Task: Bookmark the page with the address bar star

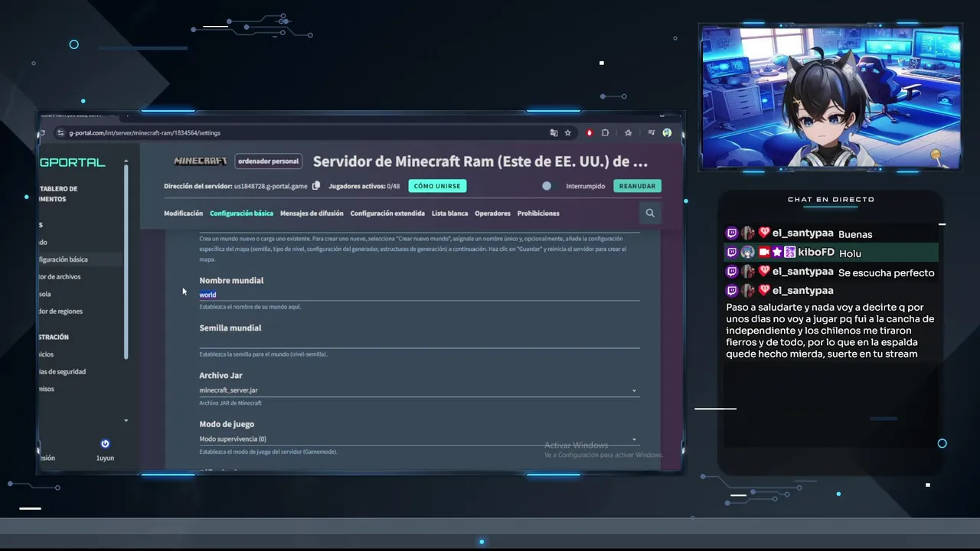Action: click(x=568, y=132)
